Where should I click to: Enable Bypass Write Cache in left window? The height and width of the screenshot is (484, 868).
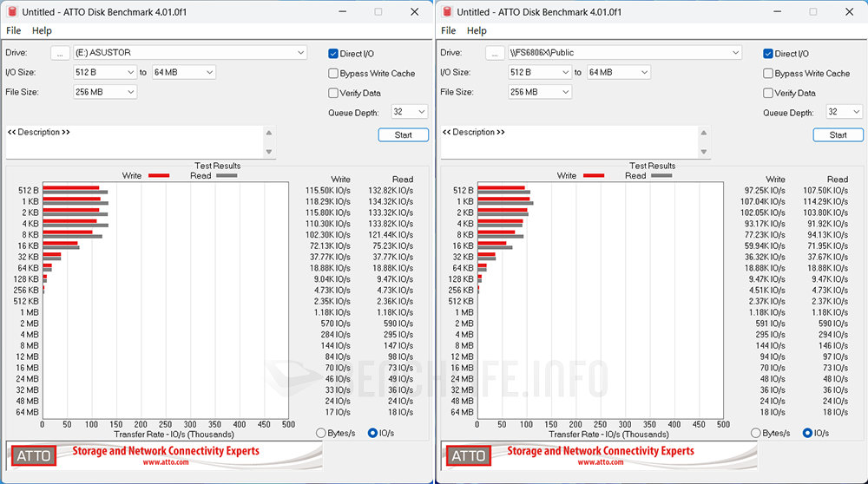coord(333,74)
